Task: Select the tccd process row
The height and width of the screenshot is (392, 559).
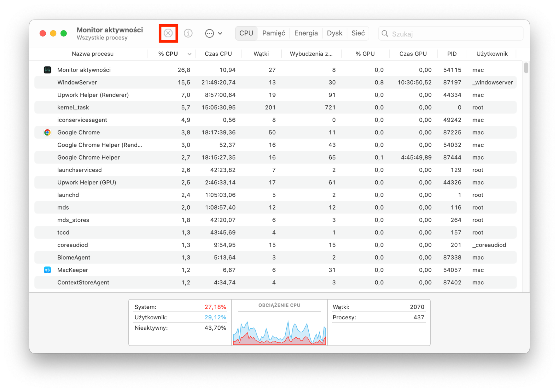Action: [x=275, y=232]
